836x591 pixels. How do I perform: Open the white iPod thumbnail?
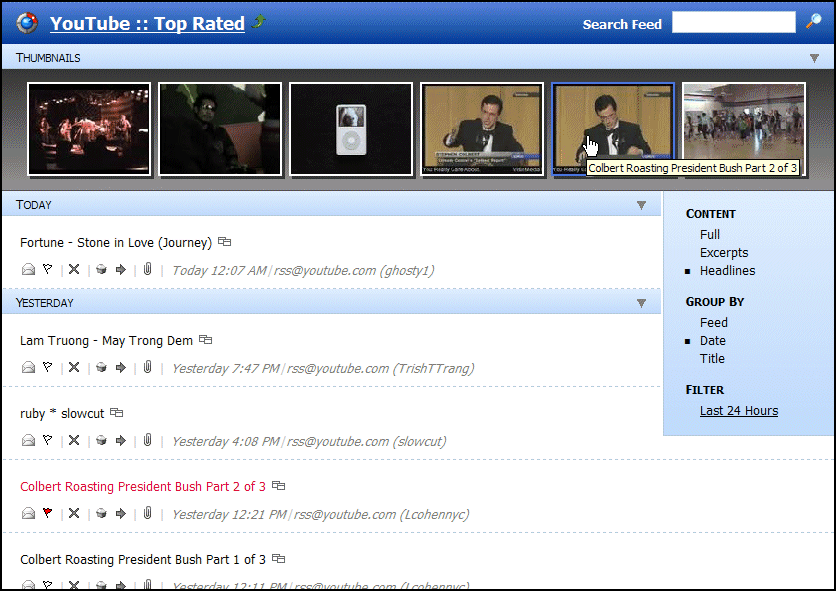(351, 129)
